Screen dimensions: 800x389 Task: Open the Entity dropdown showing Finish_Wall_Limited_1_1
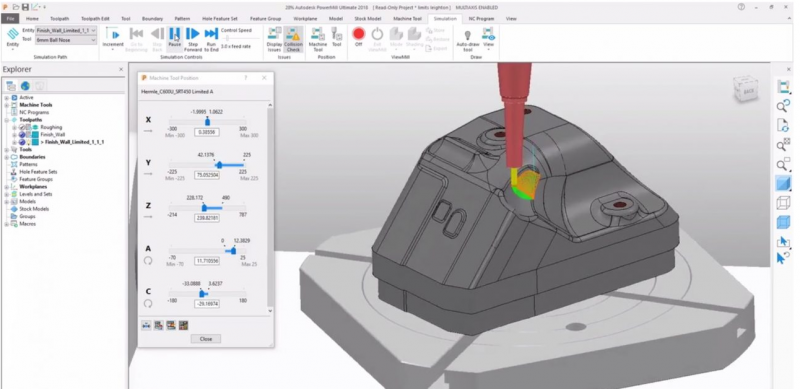tap(66, 31)
